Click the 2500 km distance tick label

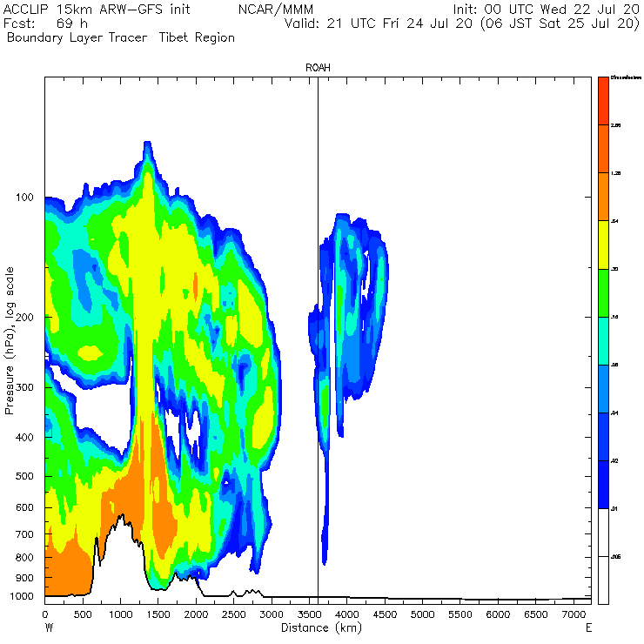234,614
